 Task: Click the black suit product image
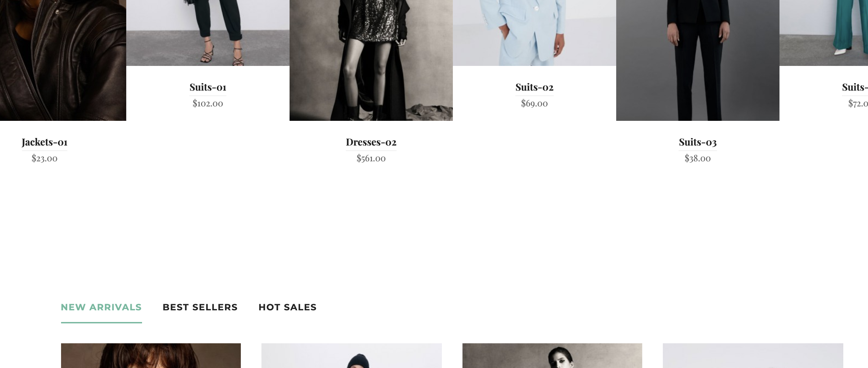[698, 60]
